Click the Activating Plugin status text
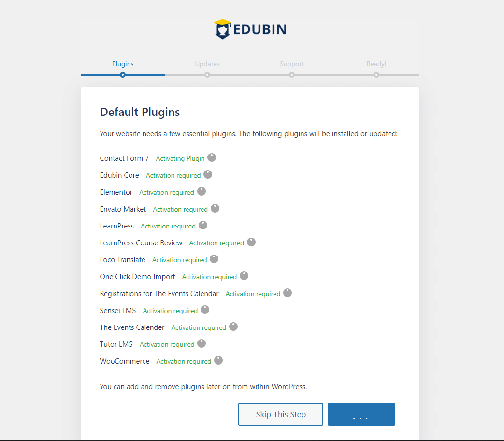The width and height of the screenshot is (504, 441). point(180,158)
